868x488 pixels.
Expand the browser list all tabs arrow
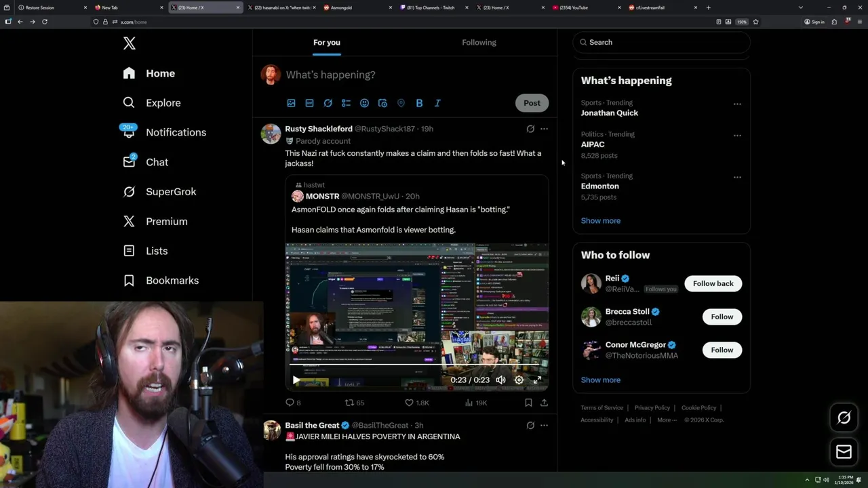(801, 7)
